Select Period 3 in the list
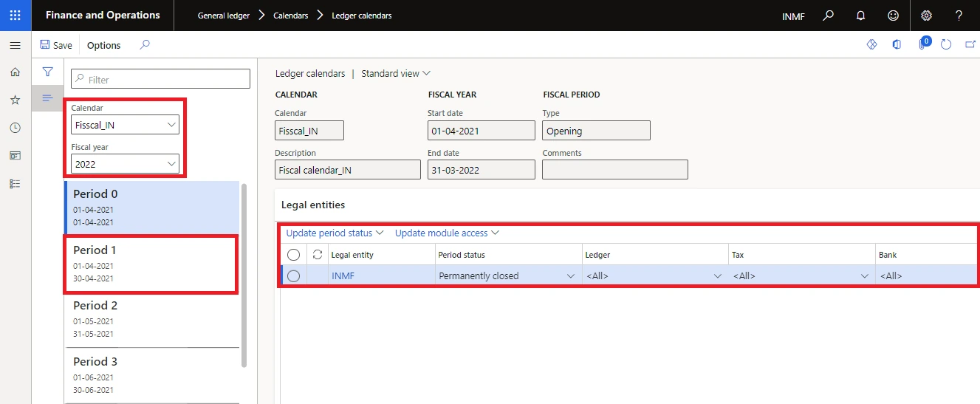Image resolution: width=980 pixels, height=404 pixels. 151,375
